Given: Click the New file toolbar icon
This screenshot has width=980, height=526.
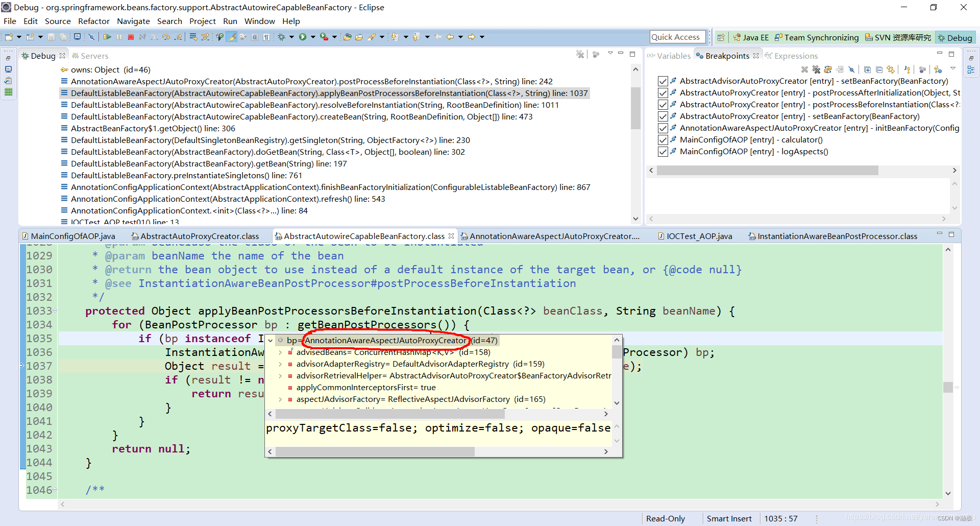Looking at the screenshot, I should 9,37.
